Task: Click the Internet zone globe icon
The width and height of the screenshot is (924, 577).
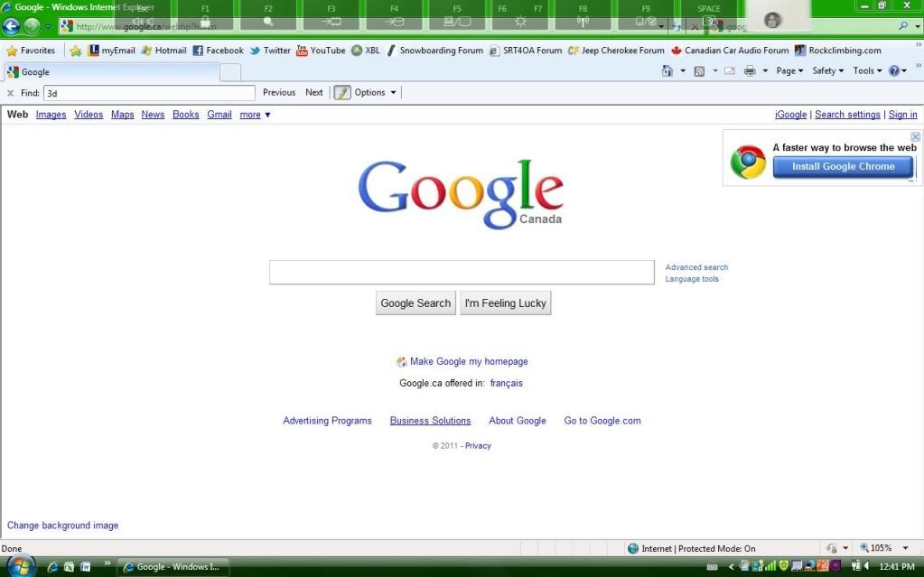Action: [x=633, y=549]
